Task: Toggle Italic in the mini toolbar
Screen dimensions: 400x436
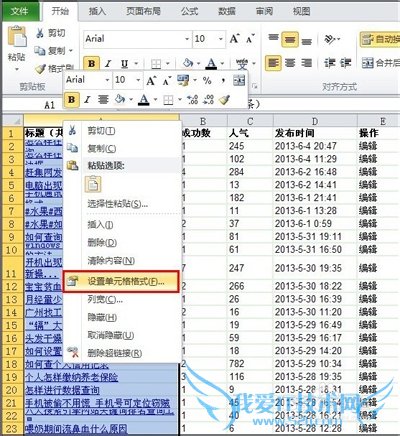Action: 87,100
